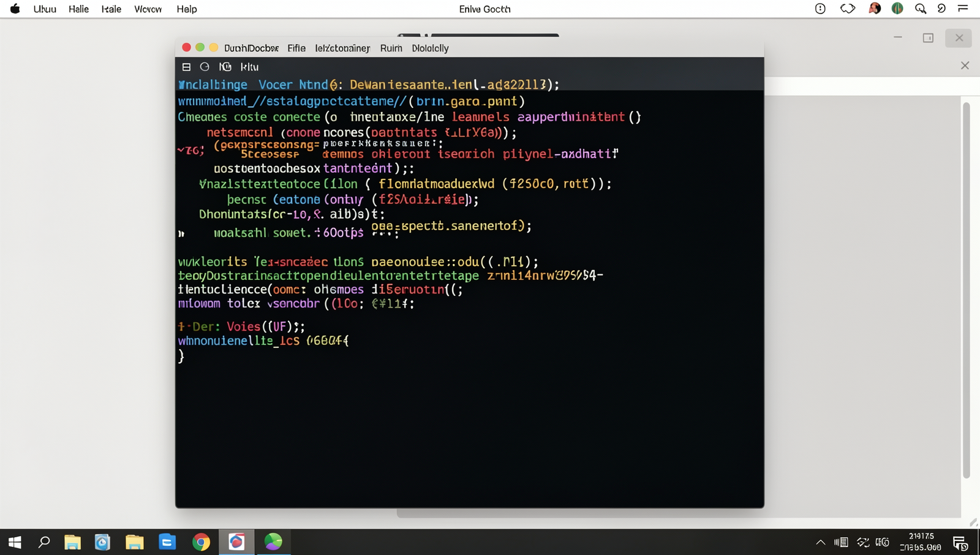Close the background window with X button
The height and width of the screenshot is (555, 980).
(959, 38)
